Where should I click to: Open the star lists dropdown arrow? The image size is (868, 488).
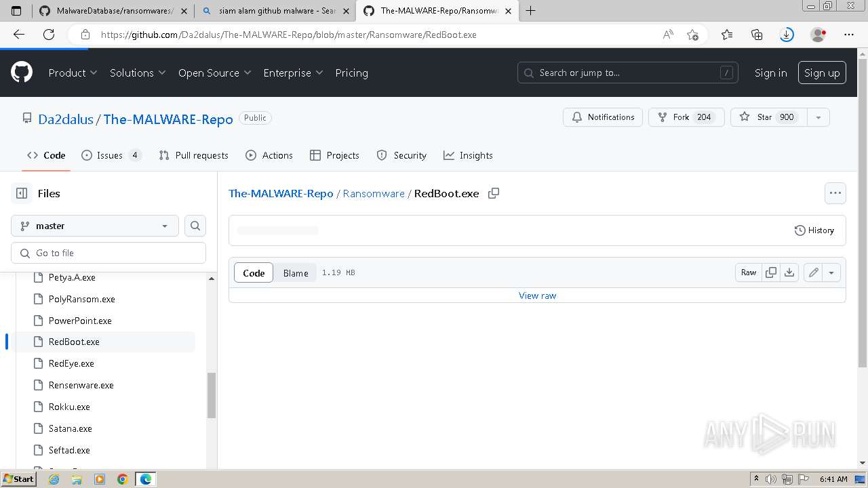[x=818, y=117]
